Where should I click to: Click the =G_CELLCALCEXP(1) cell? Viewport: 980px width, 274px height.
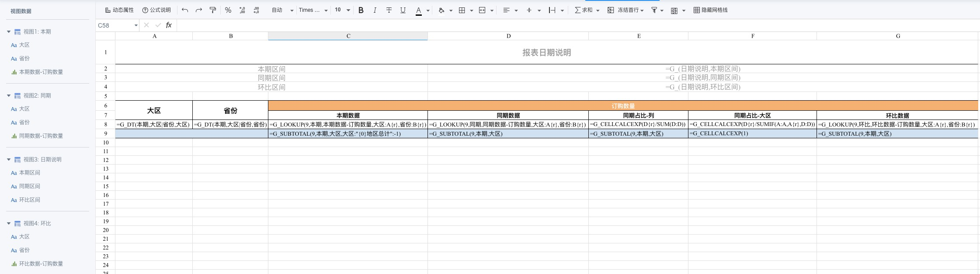(752, 133)
